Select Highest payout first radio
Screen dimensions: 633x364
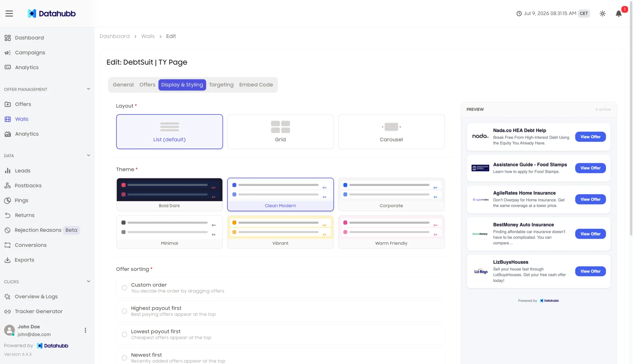[x=124, y=311]
